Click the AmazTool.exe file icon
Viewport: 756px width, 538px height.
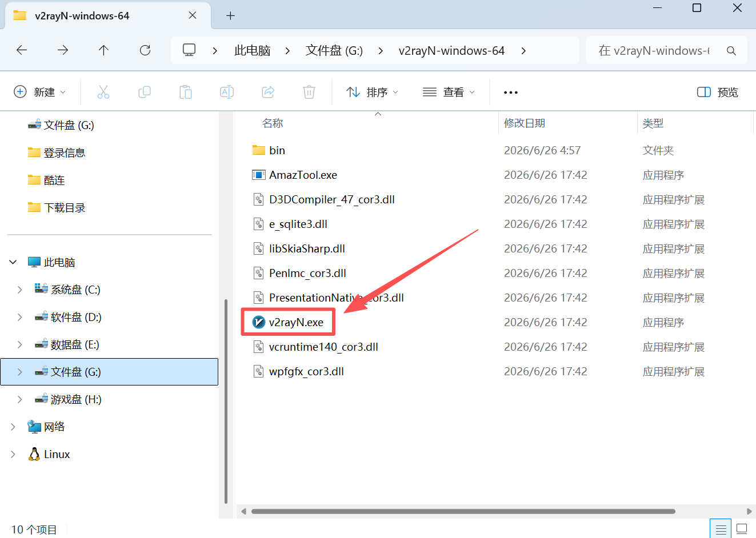point(259,175)
